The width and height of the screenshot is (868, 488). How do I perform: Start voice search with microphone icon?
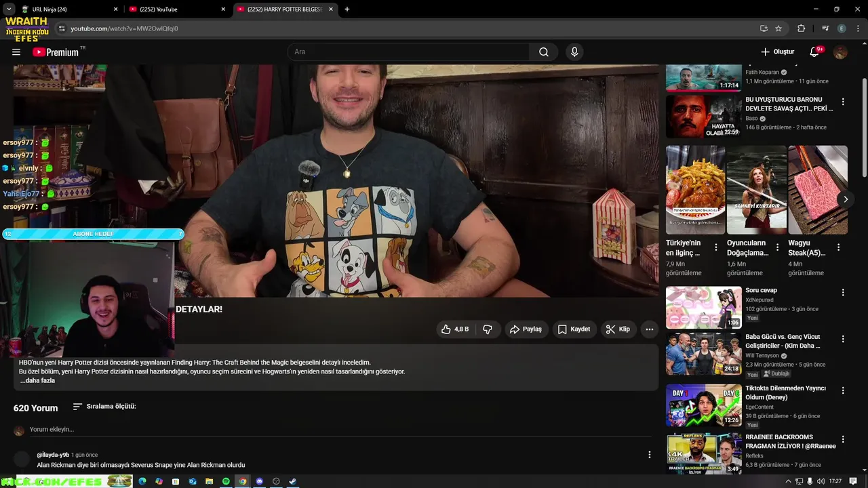[574, 52]
